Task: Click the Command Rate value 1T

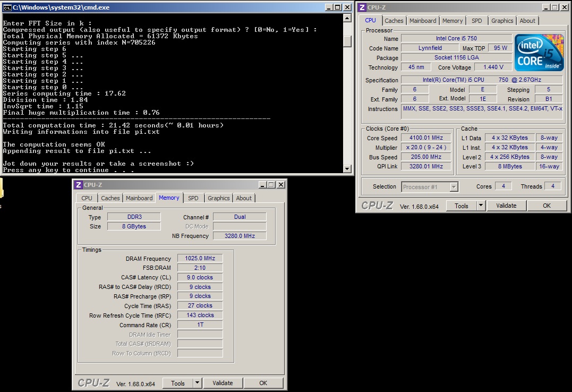Action: (x=200, y=325)
